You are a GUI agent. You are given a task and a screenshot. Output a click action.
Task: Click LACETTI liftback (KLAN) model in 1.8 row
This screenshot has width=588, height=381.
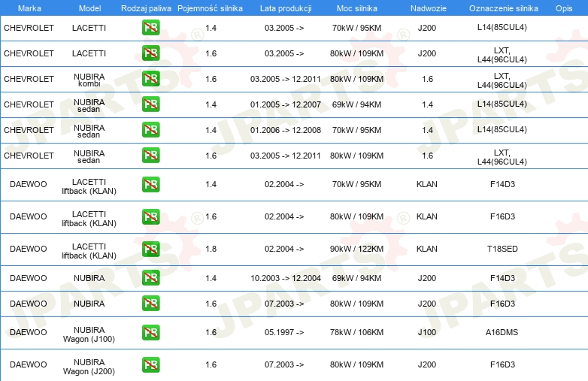tap(89, 251)
